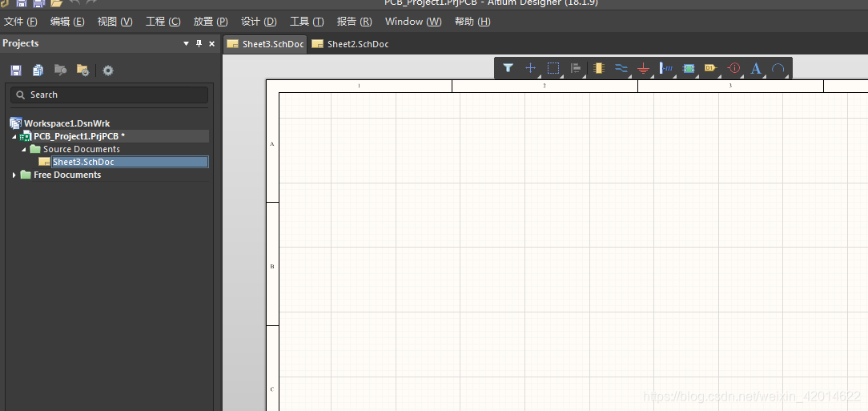Pin the Projects panel
Screen dimensions: 868x411
[199, 44]
